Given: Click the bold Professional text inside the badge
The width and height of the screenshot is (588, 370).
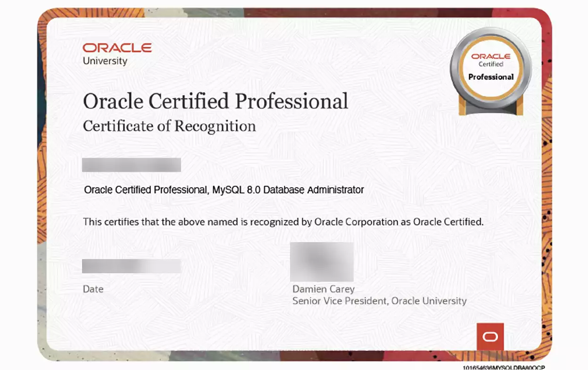Looking at the screenshot, I should coord(491,77).
